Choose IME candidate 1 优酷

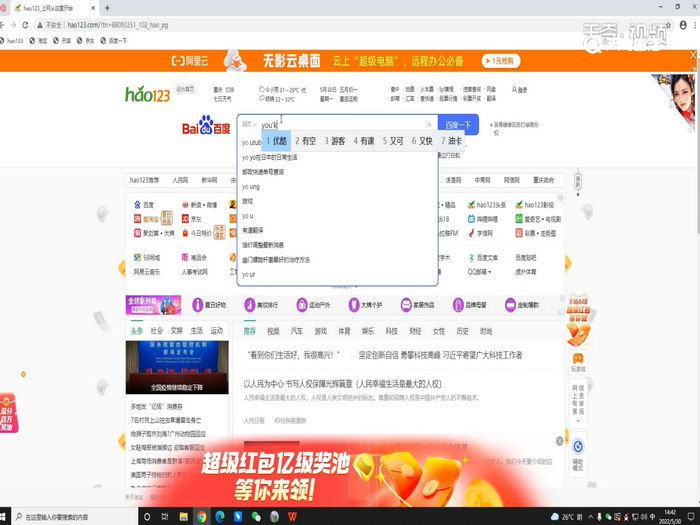point(276,141)
